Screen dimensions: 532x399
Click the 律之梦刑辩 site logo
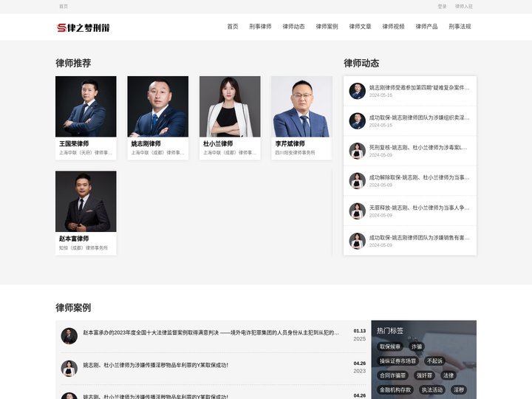83,27
